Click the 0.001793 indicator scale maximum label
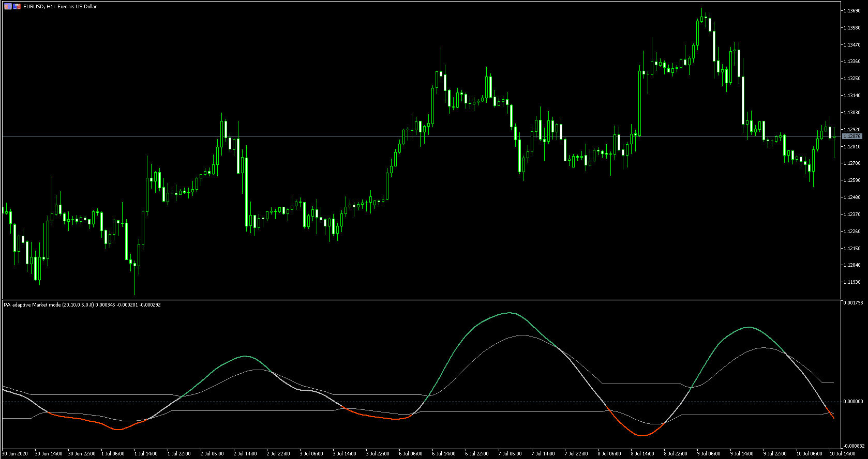The height and width of the screenshot is (459, 868). point(853,303)
